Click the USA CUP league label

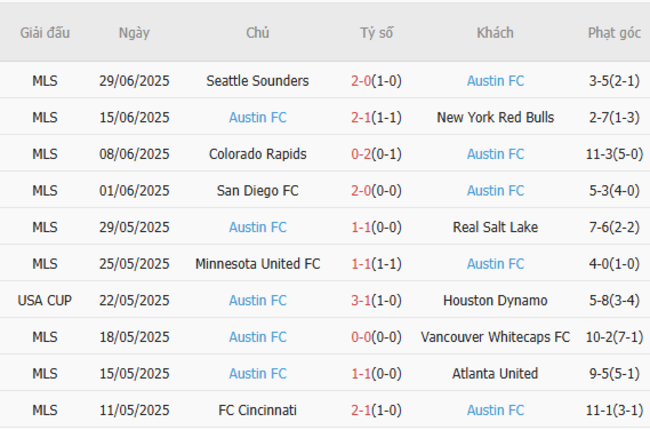[x=45, y=300]
